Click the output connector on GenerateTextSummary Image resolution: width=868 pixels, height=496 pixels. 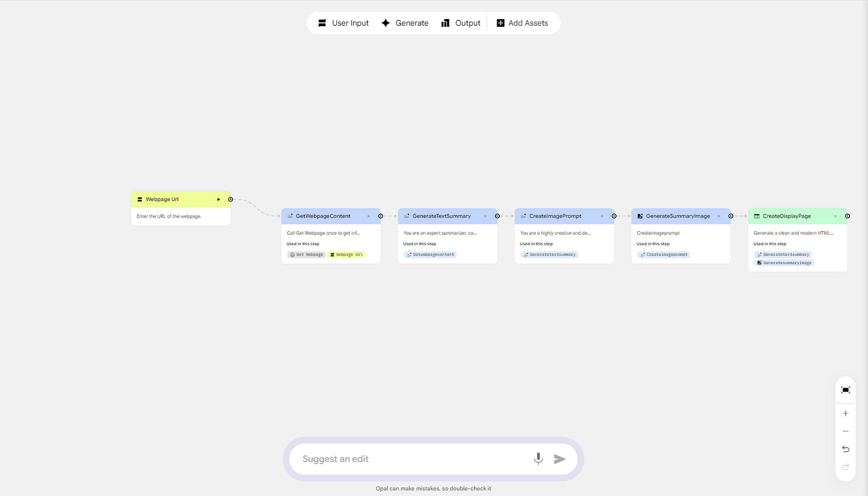[497, 216]
